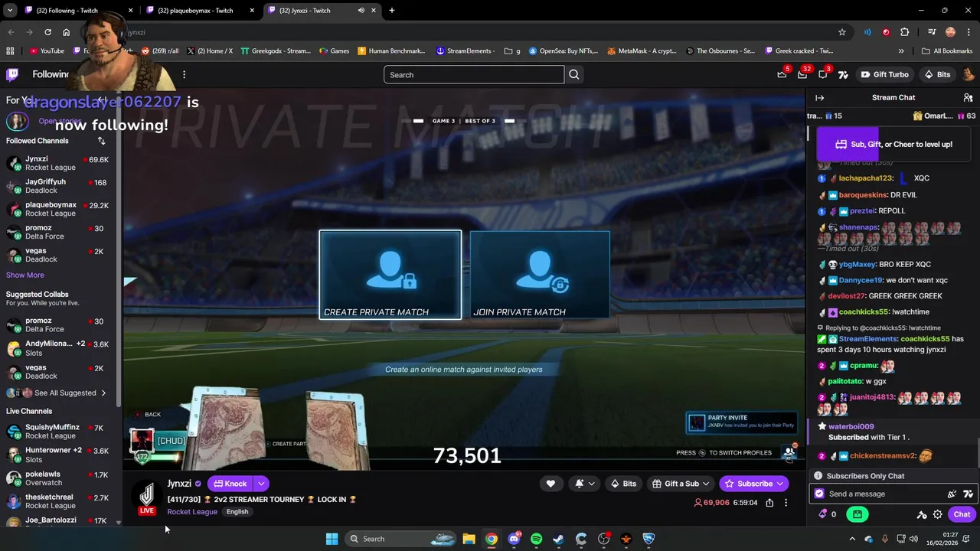This screenshot has width=980, height=551.
Task: Open the chat identity badge icon
Action: (x=819, y=494)
